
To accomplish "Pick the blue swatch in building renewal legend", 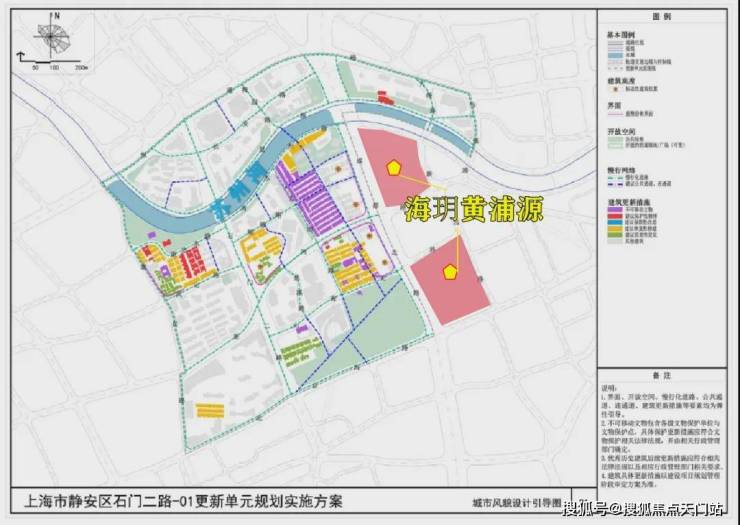I will click(x=615, y=222).
